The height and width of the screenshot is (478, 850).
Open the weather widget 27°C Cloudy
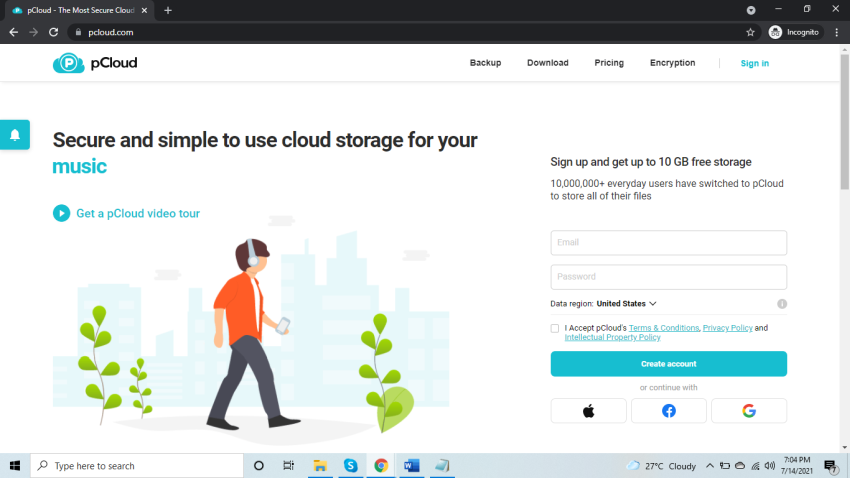point(661,466)
